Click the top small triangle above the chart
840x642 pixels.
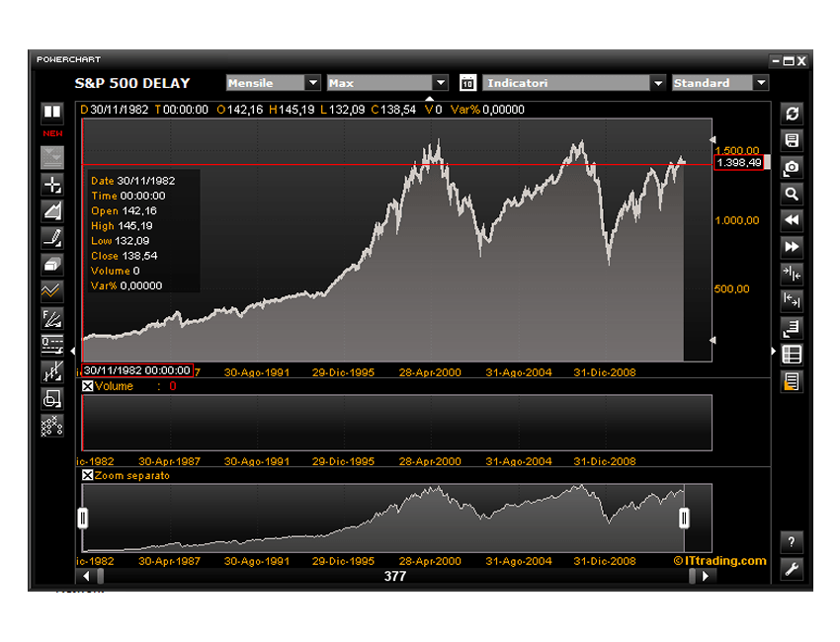pos(430,99)
